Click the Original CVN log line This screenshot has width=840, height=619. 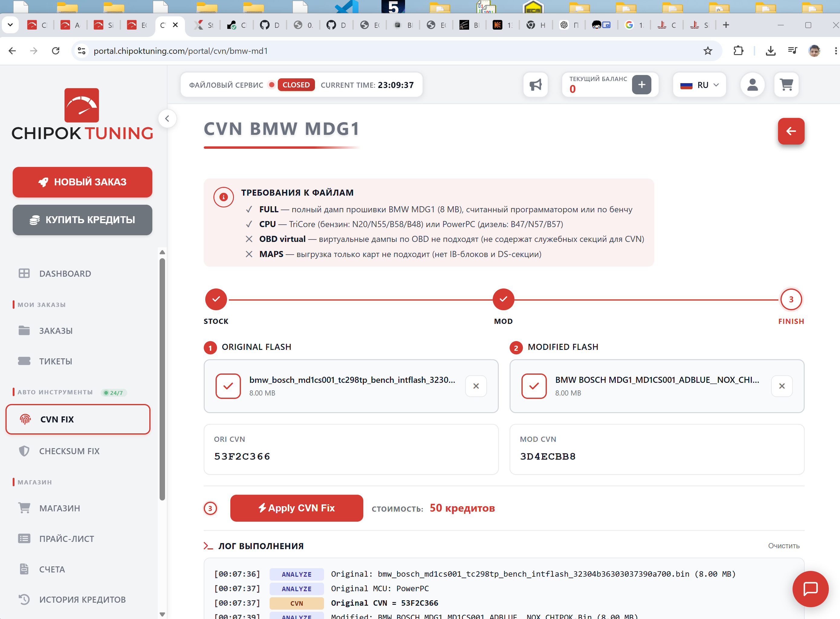point(384,603)
